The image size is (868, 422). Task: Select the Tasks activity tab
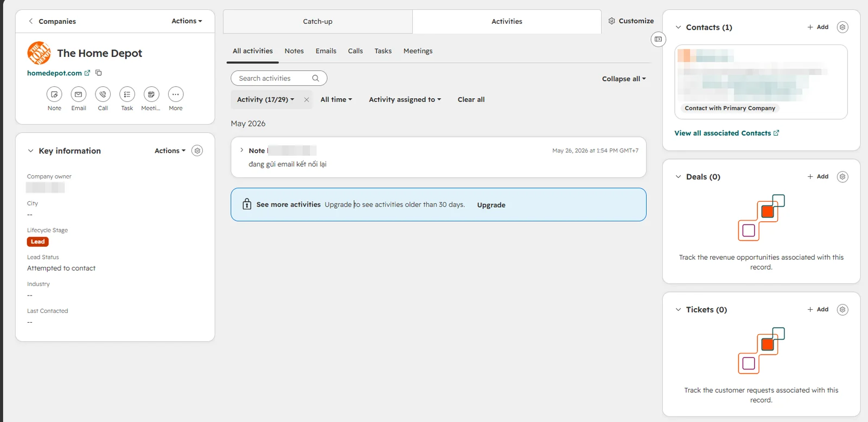(x=383, y=51)
